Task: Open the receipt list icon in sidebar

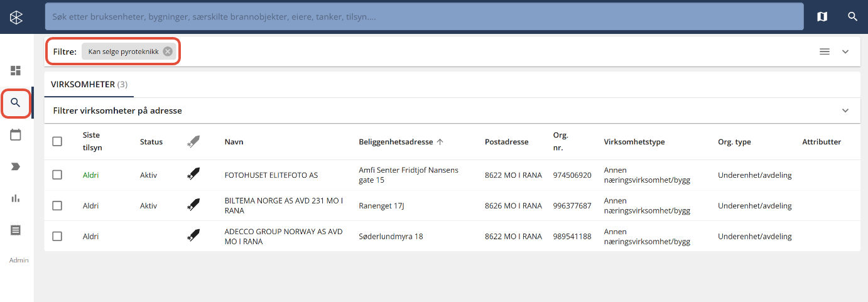Action: pyautogui.click(x=16, y=230)
